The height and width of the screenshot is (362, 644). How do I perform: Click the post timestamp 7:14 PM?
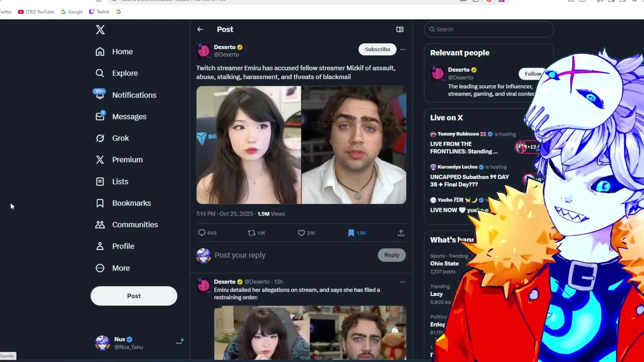206,214
